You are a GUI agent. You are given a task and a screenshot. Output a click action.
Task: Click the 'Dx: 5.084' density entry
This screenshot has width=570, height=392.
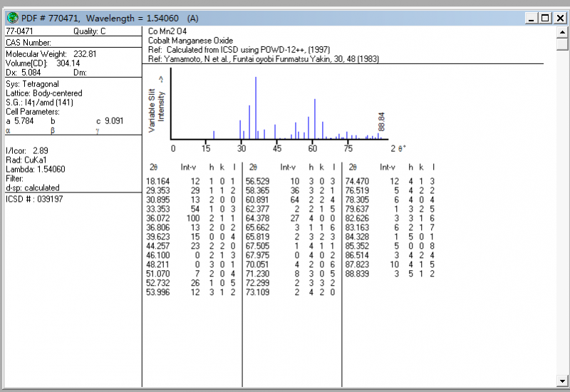click(x=24, y=73)
